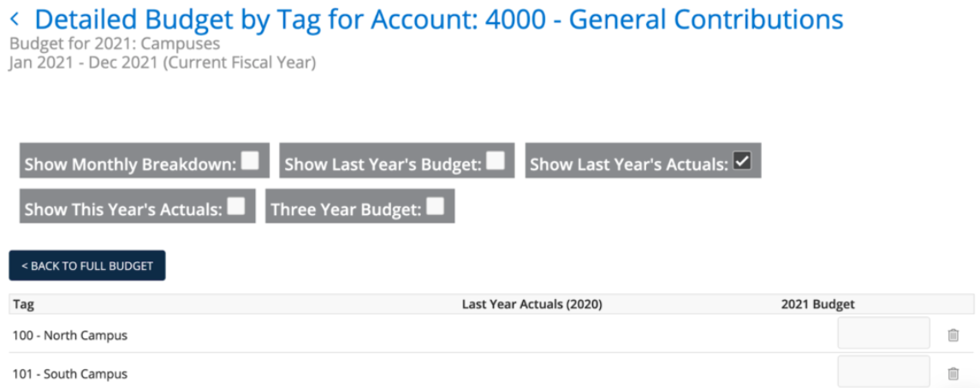Focus 2021 Budget input for South Campus
The height and width of the screenshot is (388, 980).
pos(884,372)
